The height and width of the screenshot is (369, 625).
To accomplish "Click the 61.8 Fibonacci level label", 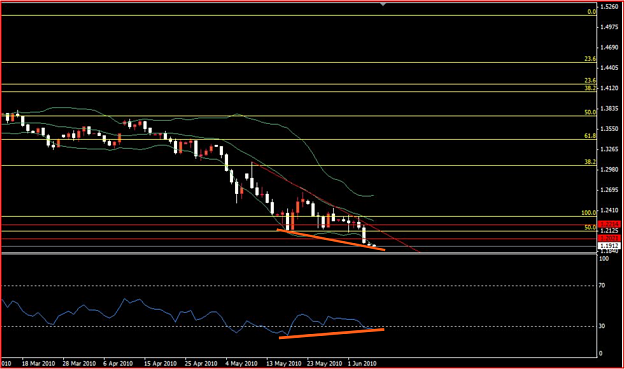I will [590, 136].
